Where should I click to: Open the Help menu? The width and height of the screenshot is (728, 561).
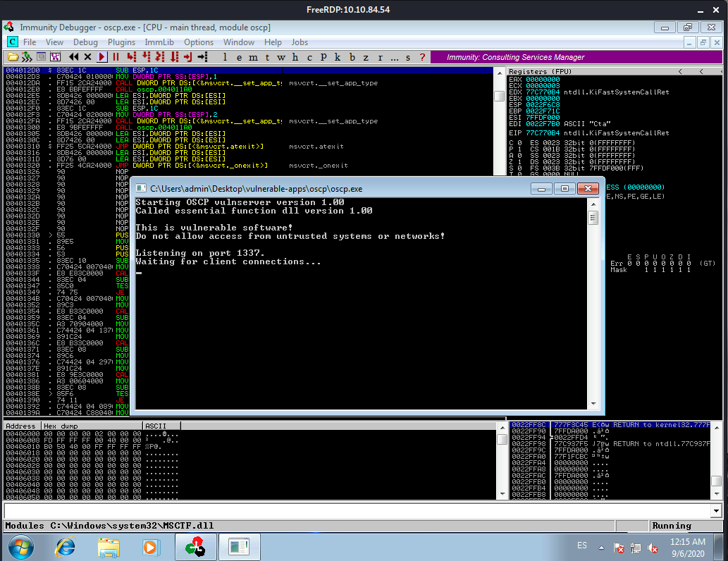[273, 42]
